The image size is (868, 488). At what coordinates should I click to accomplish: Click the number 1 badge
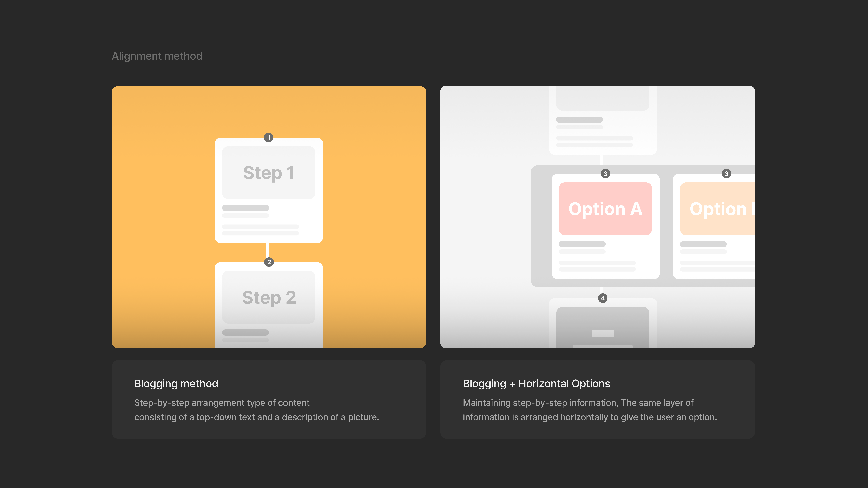[269, 137]
